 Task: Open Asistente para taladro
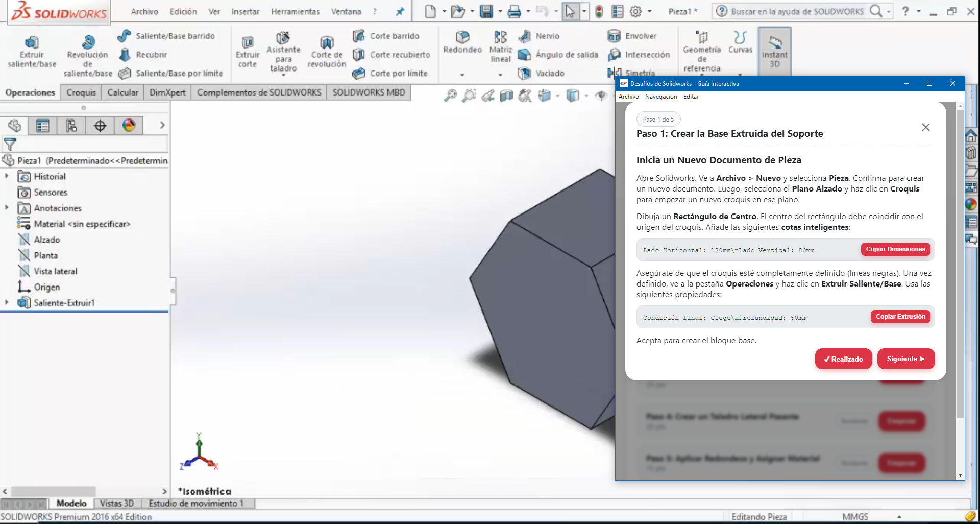[x=283, y=52]
